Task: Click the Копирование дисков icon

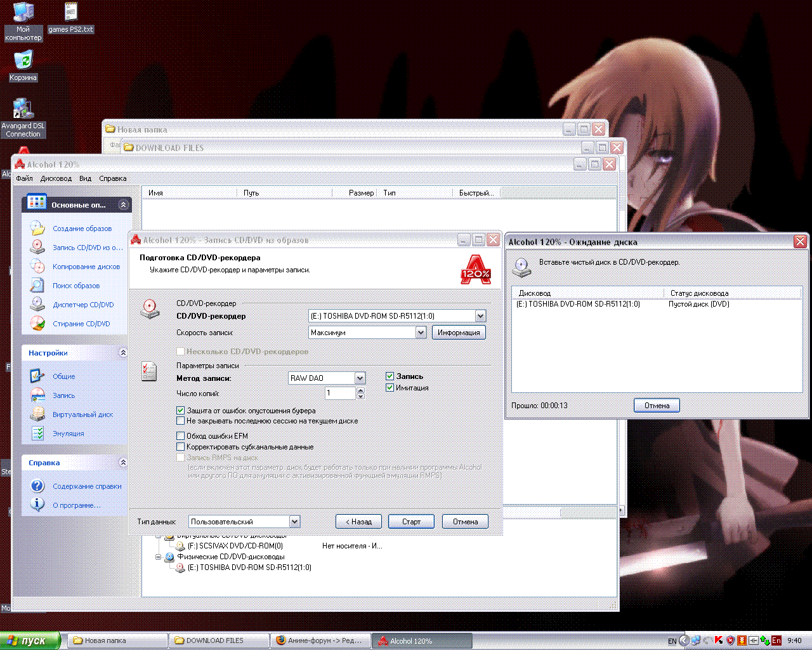Action: click(x=37, y=267)
